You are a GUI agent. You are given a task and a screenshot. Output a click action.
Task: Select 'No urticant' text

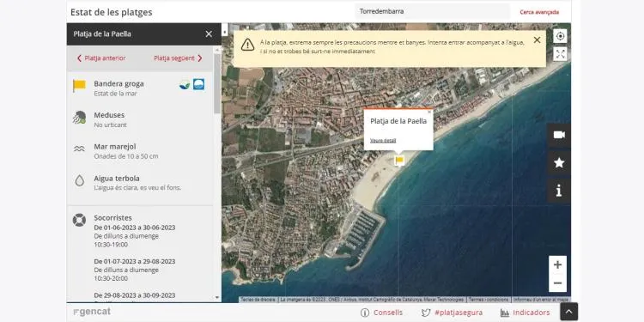tap(111, 125)
